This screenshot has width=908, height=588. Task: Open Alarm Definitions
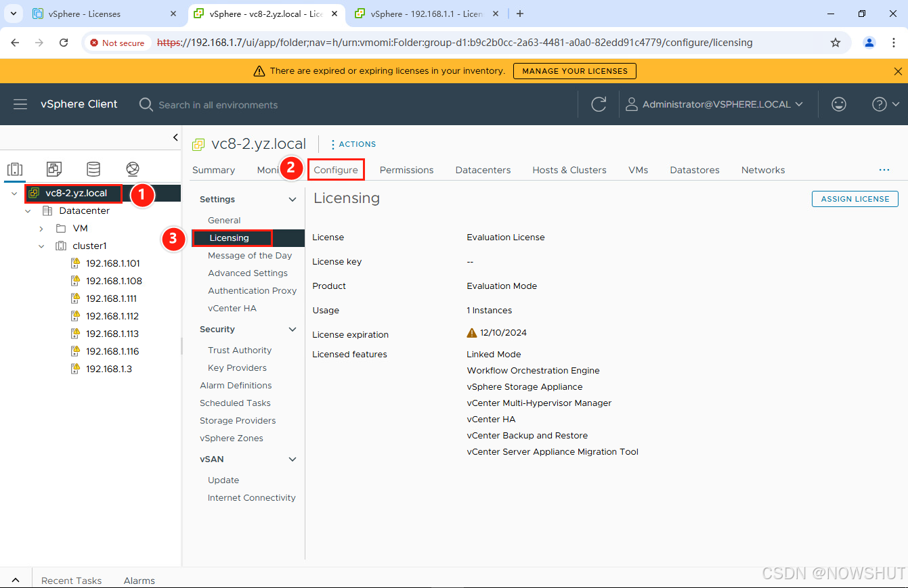click(x=236, y=386)
